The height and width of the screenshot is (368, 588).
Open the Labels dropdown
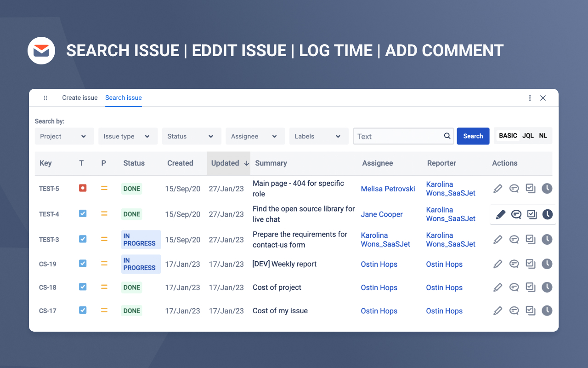coord(318,136)
